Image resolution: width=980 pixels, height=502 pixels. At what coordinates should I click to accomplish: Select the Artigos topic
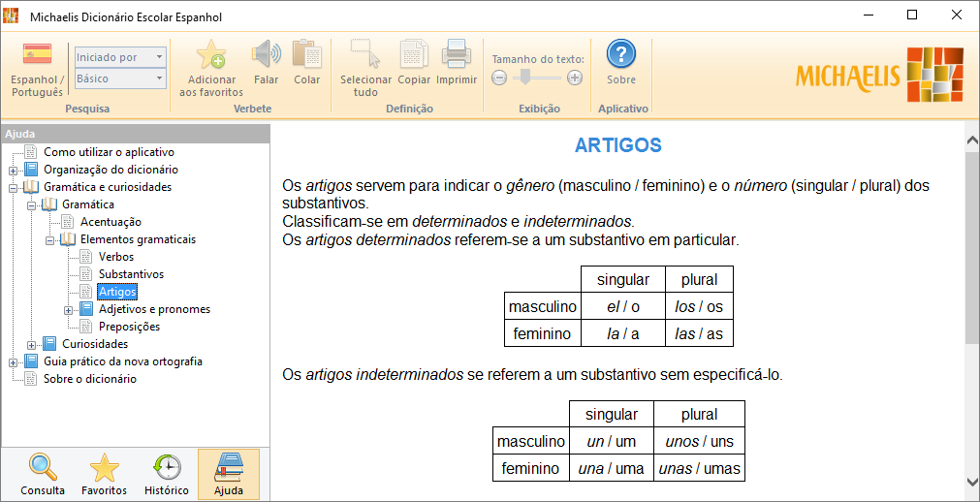pos(117,292)
